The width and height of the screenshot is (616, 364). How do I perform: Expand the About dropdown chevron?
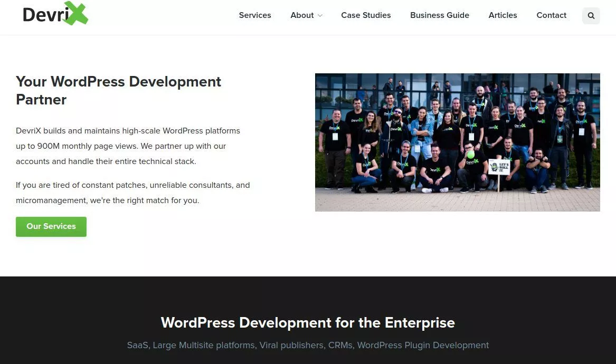(x=320, y=16)
